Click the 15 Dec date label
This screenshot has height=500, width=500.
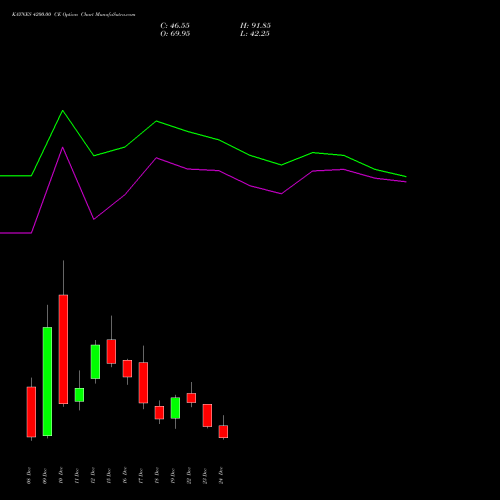point(109,476)
